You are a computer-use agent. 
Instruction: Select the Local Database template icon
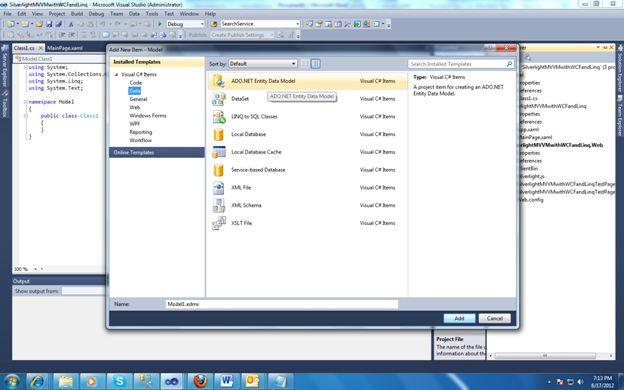218,135
